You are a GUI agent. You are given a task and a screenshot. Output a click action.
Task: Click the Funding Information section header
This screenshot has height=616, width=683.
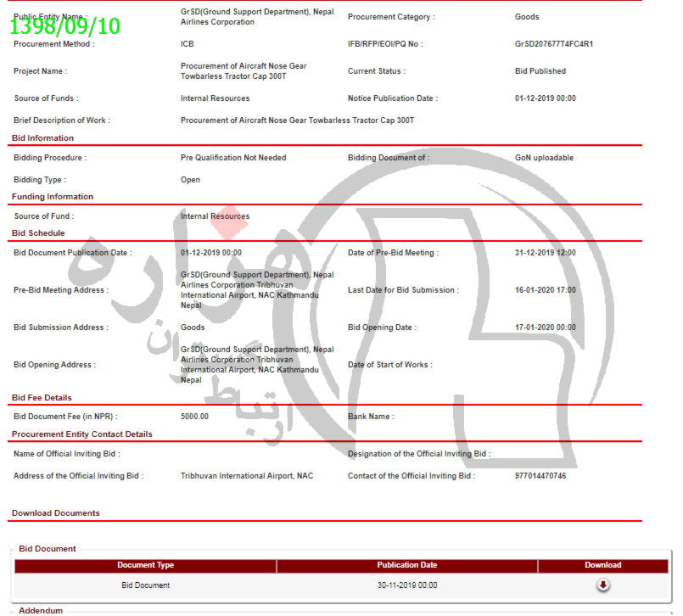coord(52,197)
